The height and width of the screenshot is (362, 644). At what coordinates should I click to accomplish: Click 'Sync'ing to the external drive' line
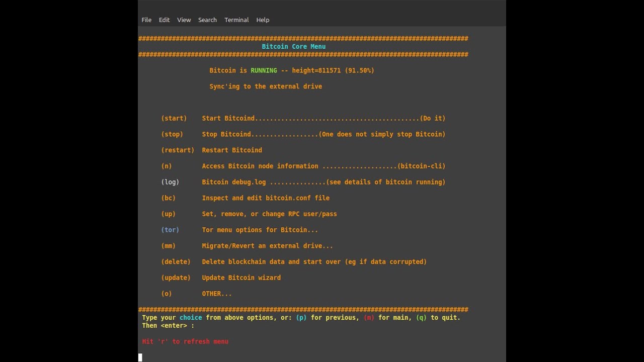coord(266,86)
